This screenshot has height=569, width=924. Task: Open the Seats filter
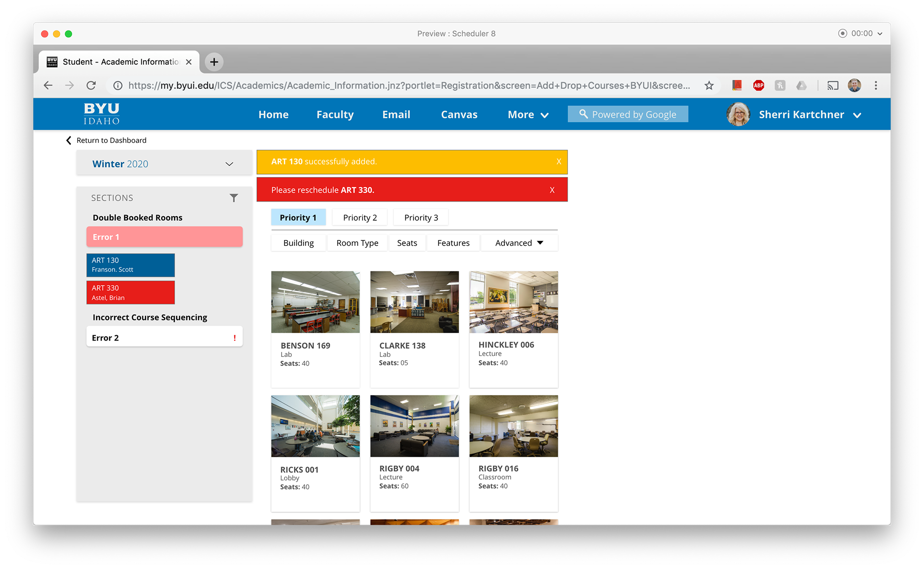pos(407,243)
